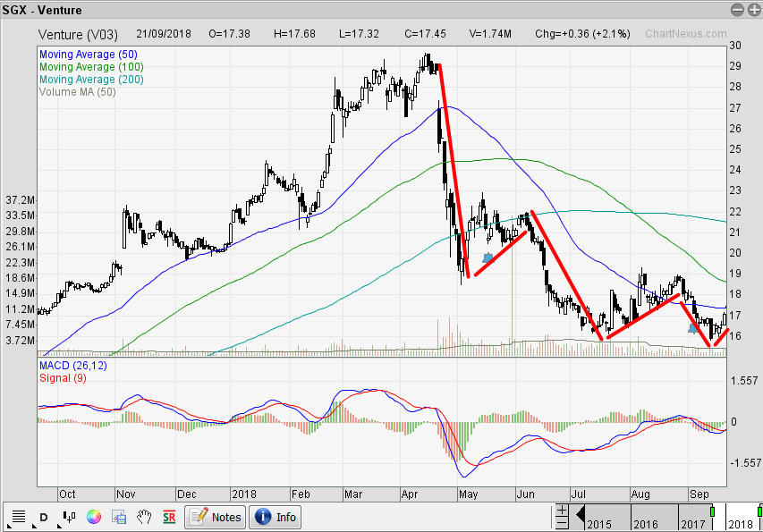Click the Aug label on time axis
This screenshot has width=763, height=532.
[x=640, y=494]
